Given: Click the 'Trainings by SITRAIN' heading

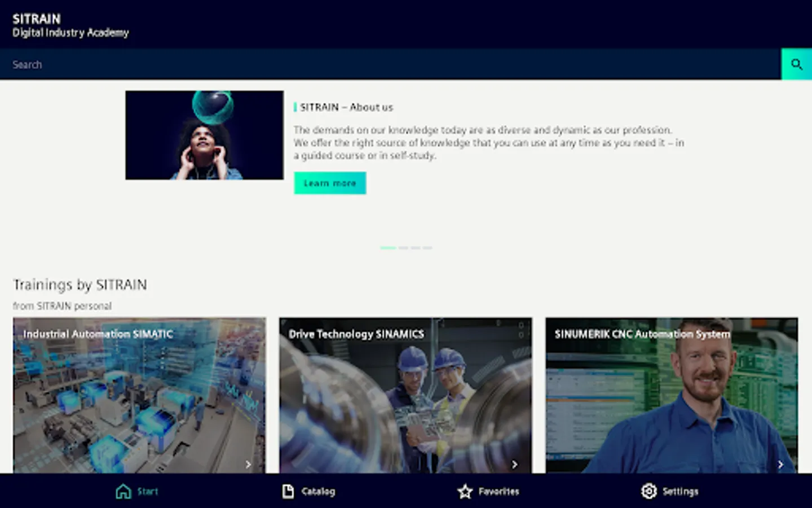Looking at the screenshot, I should pyautogui.click(x=80, y=284).
